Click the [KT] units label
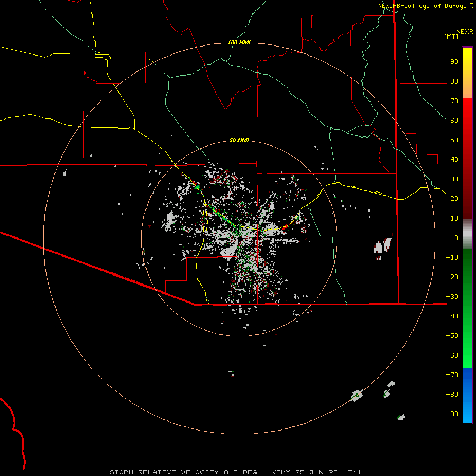This screenshot has height=476, width=476. [452, 36]
